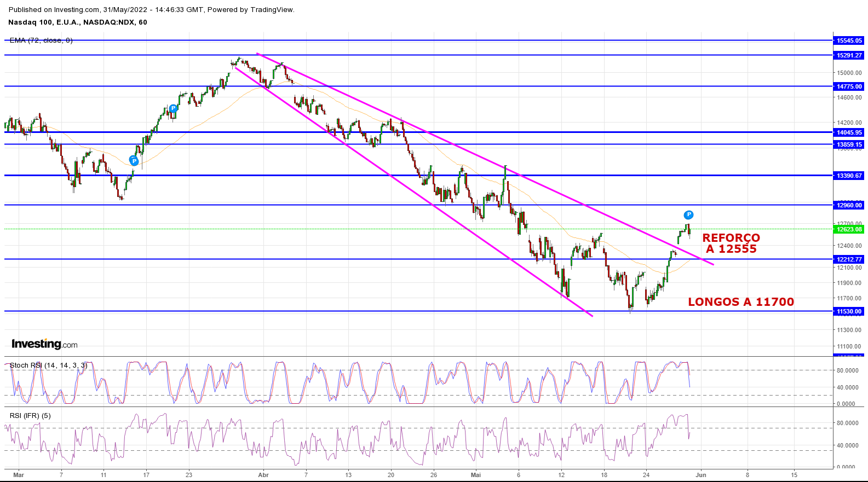Screen dimensions: 868x482
Task: Click the P marker above the late-May candles
Action: pos(689,215)
